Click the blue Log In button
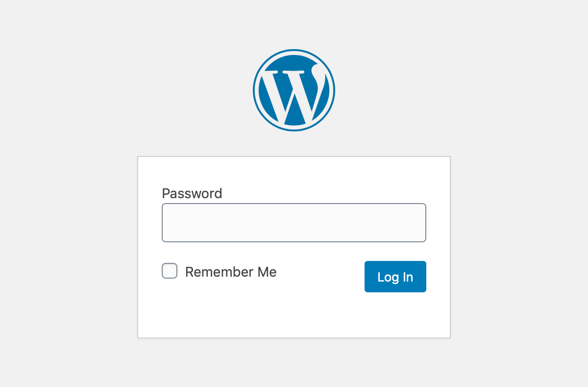 [395, 276]
